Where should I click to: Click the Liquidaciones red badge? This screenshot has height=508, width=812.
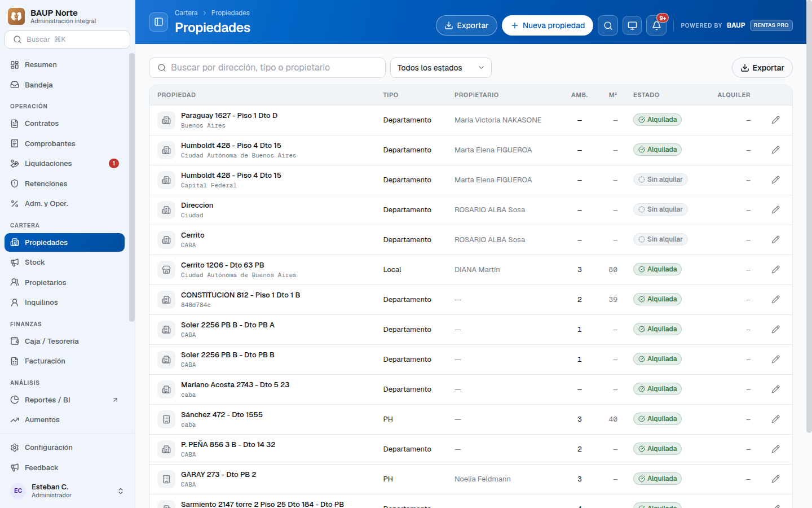coord(114,164)
